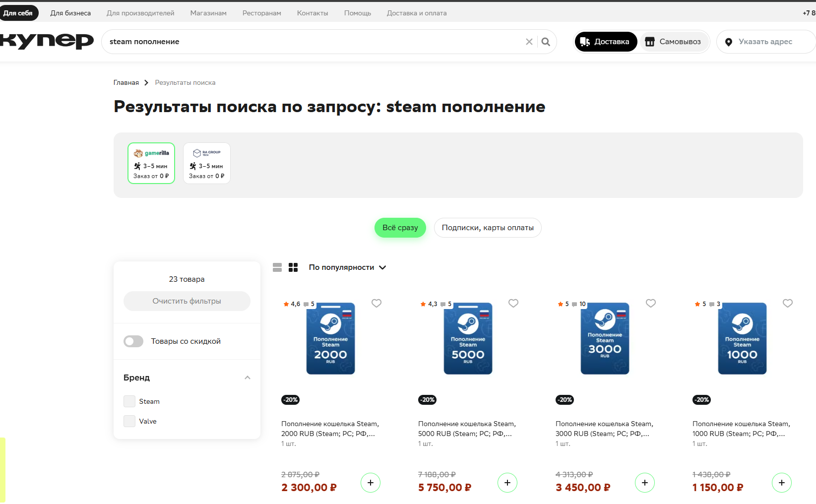Click the magnifying glass search icon
The width and height of the screenshot is (816, 504).
pyautogui.click(x=546, y=42)
